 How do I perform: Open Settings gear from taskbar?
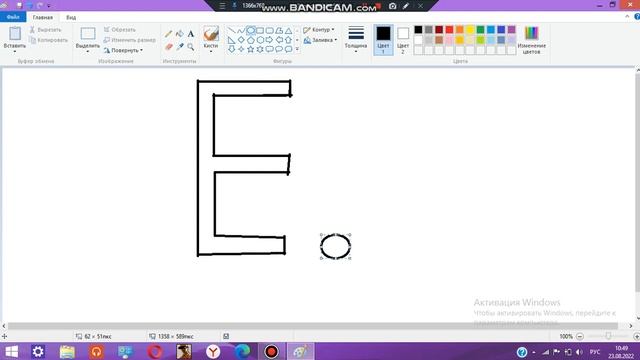38,351
